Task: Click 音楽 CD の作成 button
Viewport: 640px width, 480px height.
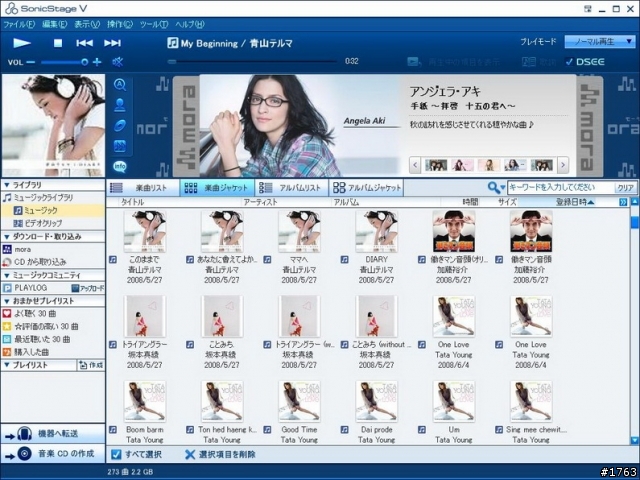Action: point(53,454)
